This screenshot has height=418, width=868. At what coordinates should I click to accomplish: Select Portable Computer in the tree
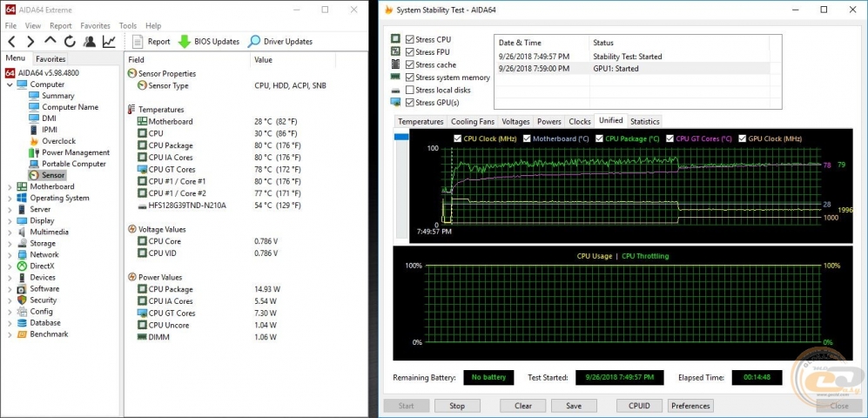pos(74,164)
